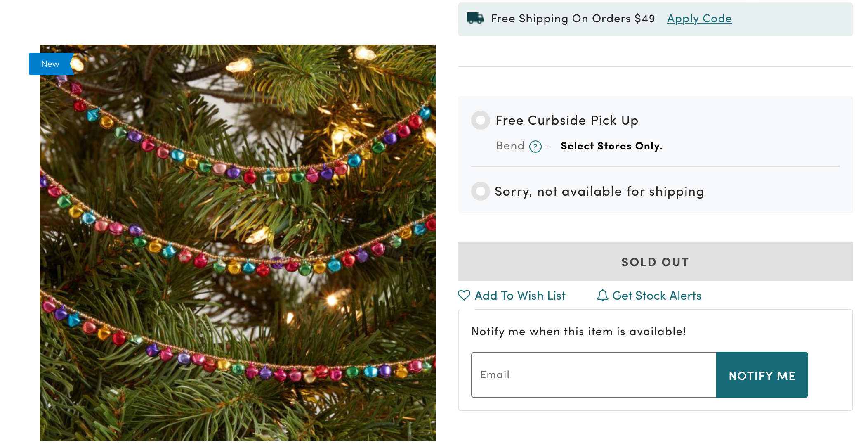Open the jingle bell garland product image
868x443 pixels.
[x=238, y=243]
